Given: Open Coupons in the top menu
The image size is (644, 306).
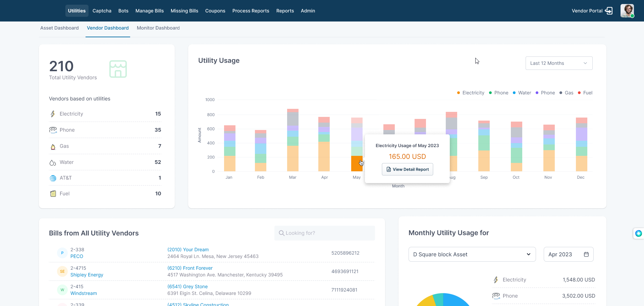Looking at the screenshot, I should 215,11.
